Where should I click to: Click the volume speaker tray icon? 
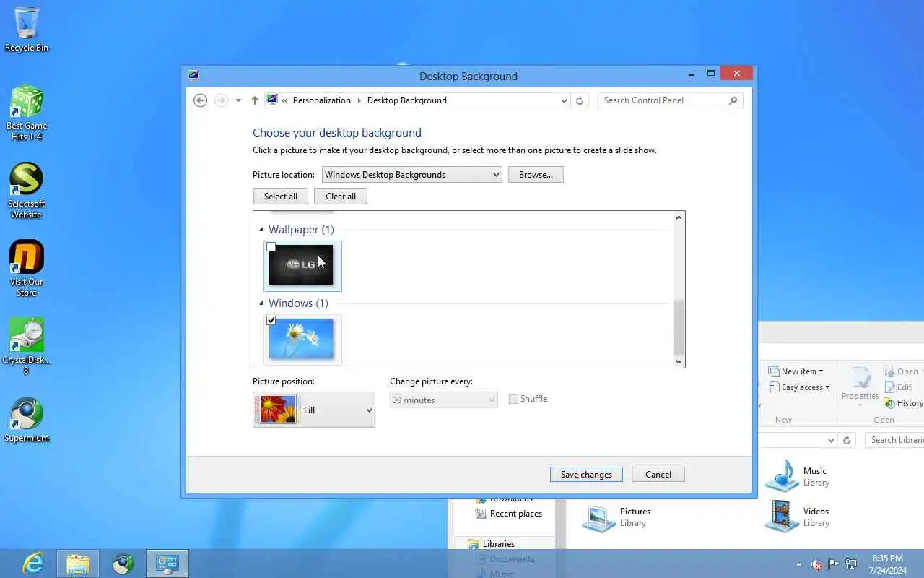(816, 564)
